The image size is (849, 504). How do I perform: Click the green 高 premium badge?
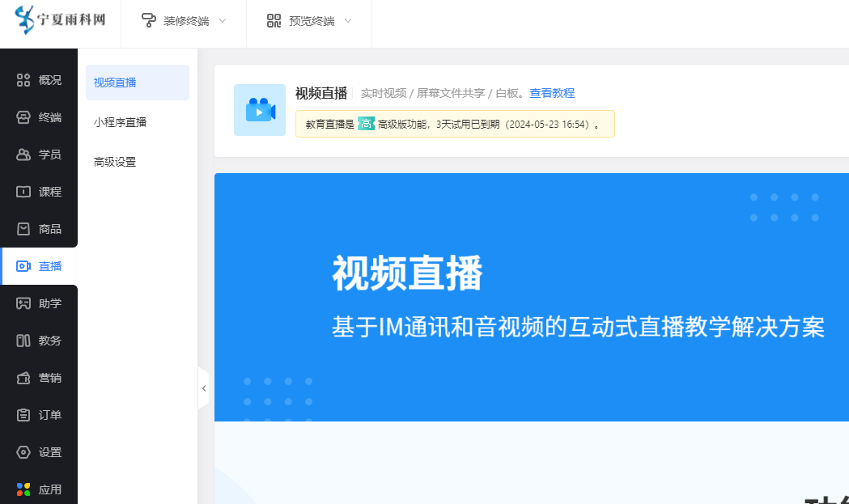[366, 124]
